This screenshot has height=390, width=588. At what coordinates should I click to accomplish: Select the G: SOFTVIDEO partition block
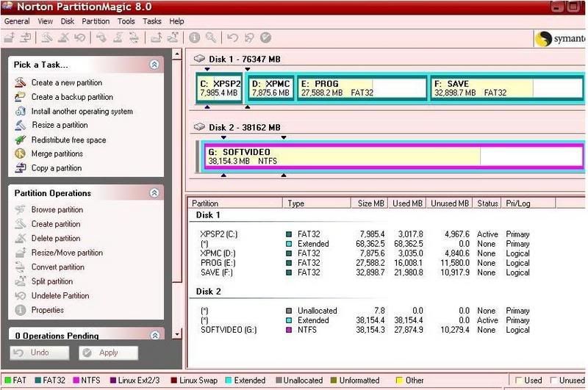(394, 156)
